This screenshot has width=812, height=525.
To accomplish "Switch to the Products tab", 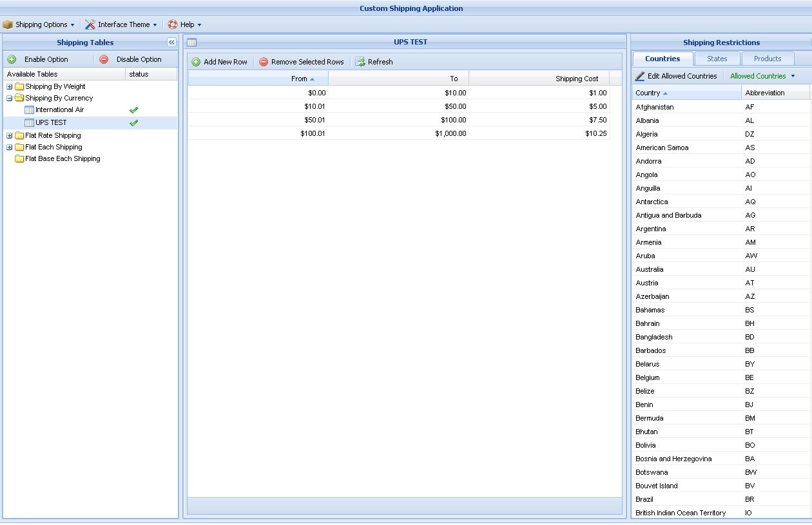I will [768, 59].
